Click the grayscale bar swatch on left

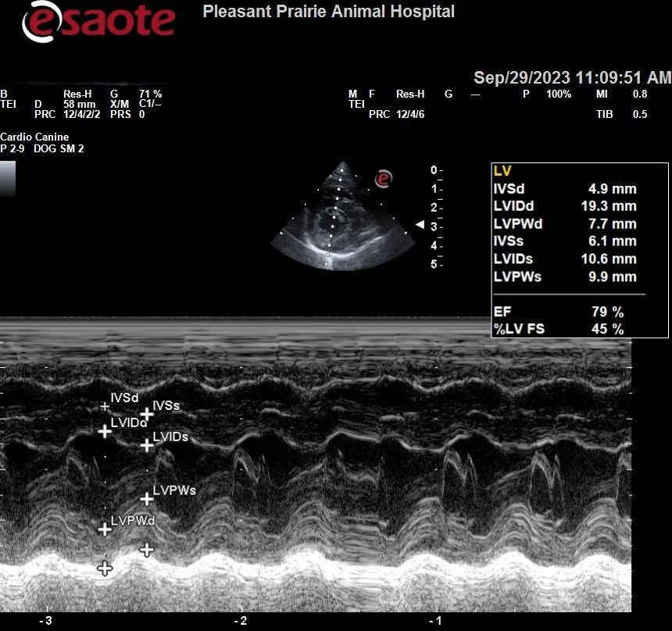point(8,179)
